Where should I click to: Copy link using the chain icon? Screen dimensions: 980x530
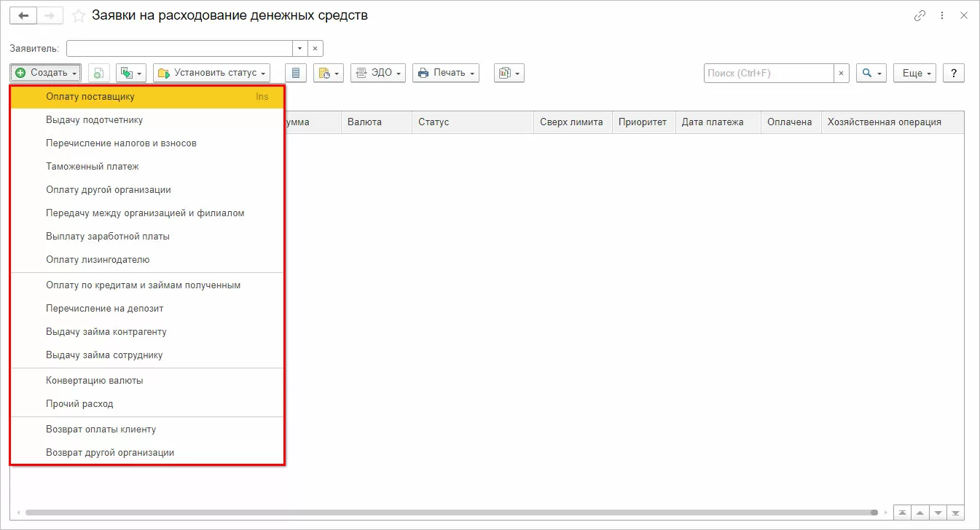[920, 15]
